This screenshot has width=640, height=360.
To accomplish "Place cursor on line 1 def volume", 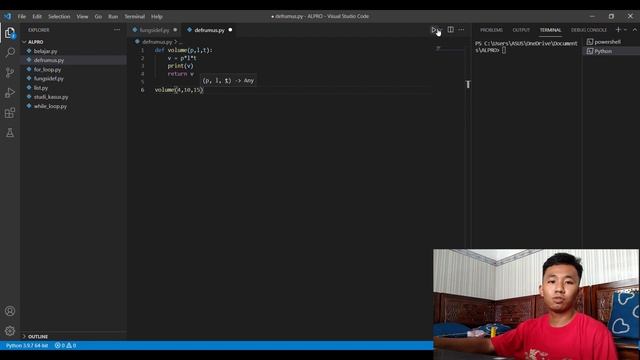I will click(x=184, y=50).
